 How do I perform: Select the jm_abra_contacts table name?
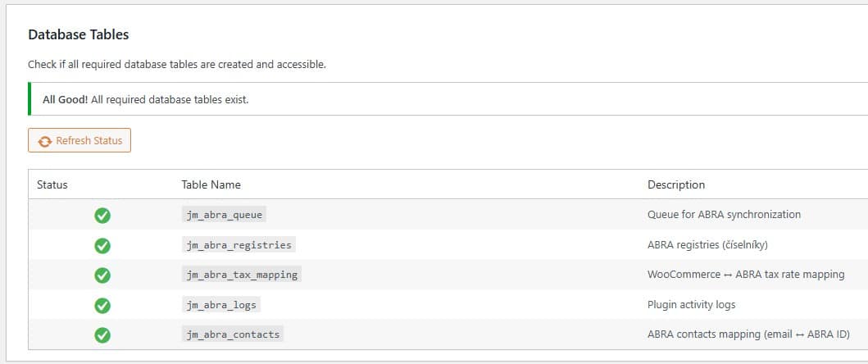pos(233,334)
